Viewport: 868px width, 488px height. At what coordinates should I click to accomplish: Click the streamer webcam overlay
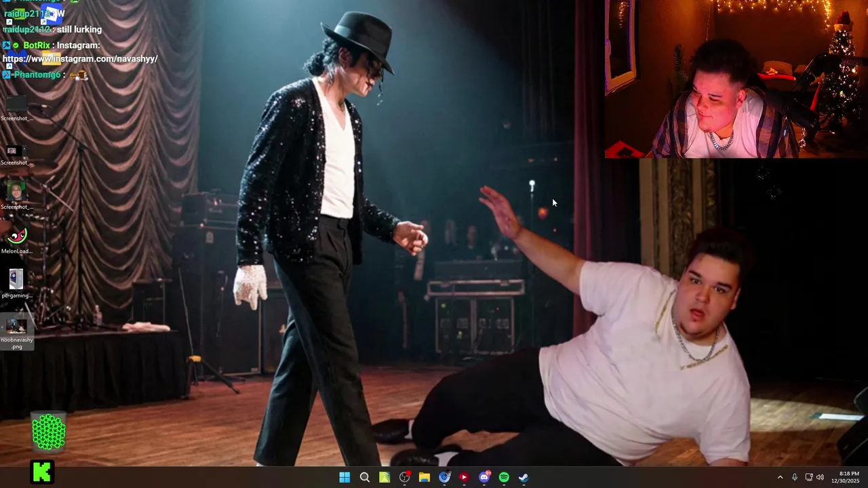(x=736, y=79)
